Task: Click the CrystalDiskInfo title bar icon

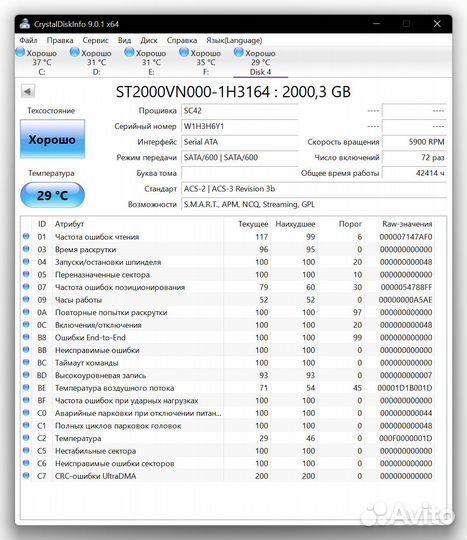Action: (24, 24)
